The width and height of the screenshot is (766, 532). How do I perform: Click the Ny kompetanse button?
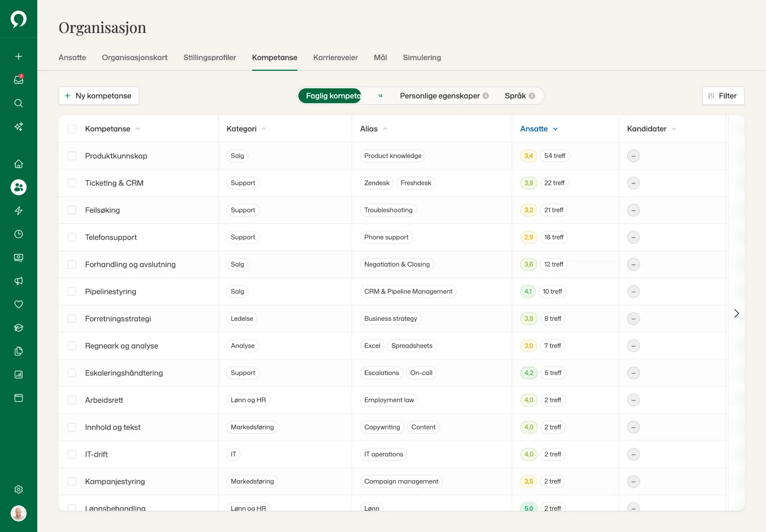pyautogui.click(x=99, y=96)
